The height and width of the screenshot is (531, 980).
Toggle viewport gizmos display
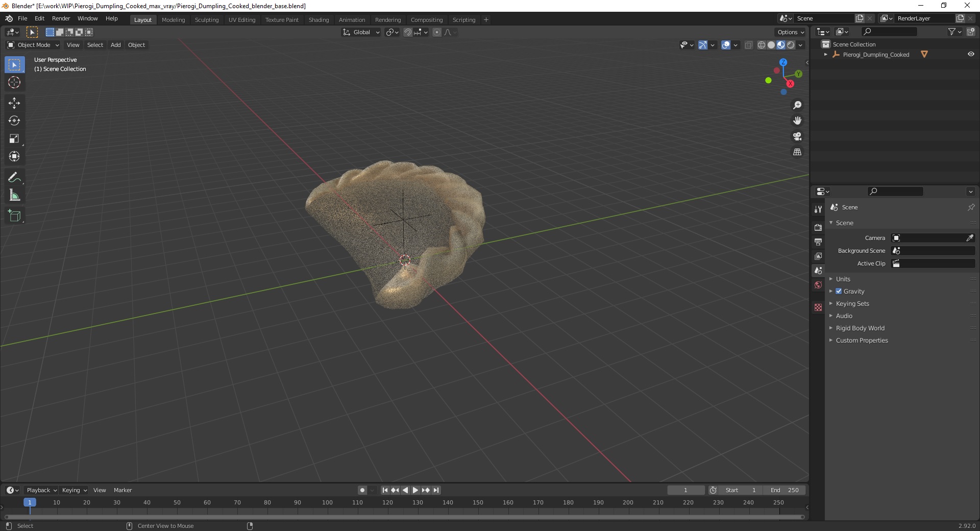point(703,45)
